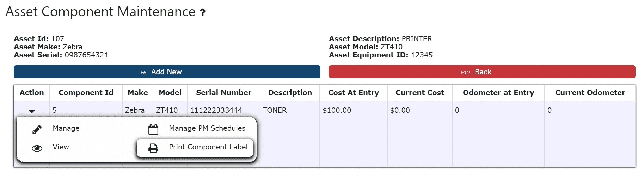Click the eye View icon

37,148
